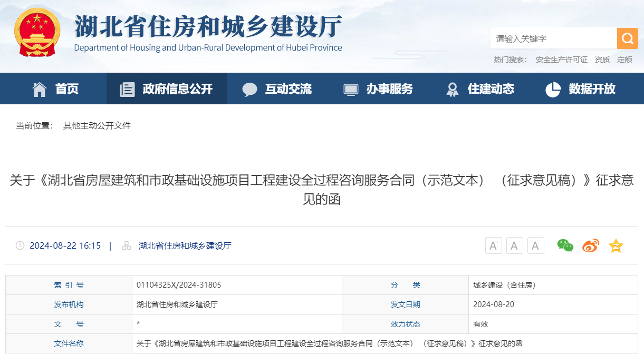Increase font size with A+ button
Image resolution: width=644 pixels, height=364 pixels.
tap(493, 245)
